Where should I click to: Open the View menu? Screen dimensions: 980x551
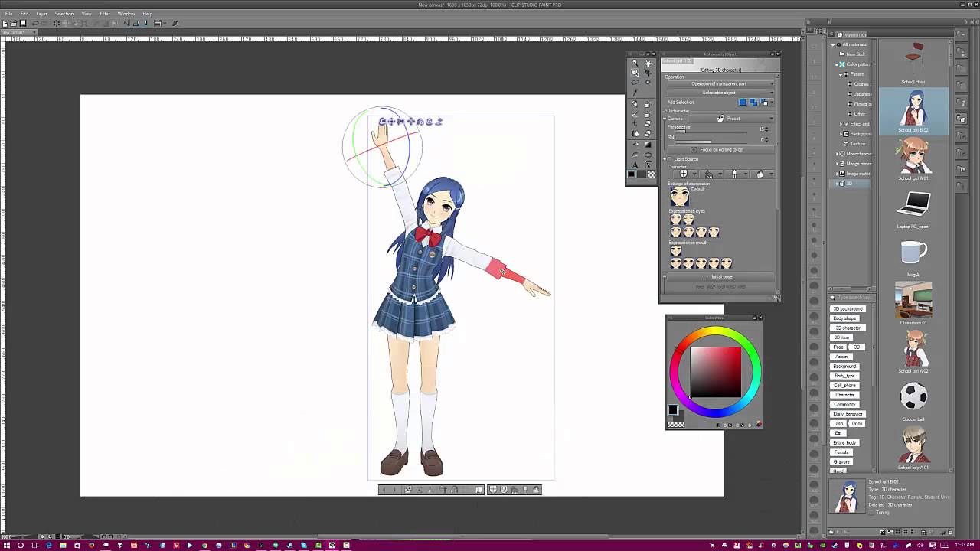(87, 14)
